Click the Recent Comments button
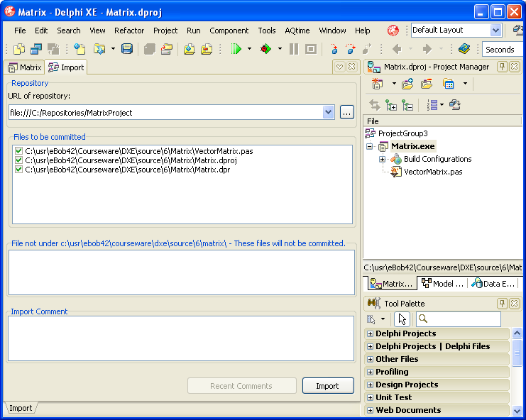This screenshot has width=526, height=420. [x=241, y=386]
